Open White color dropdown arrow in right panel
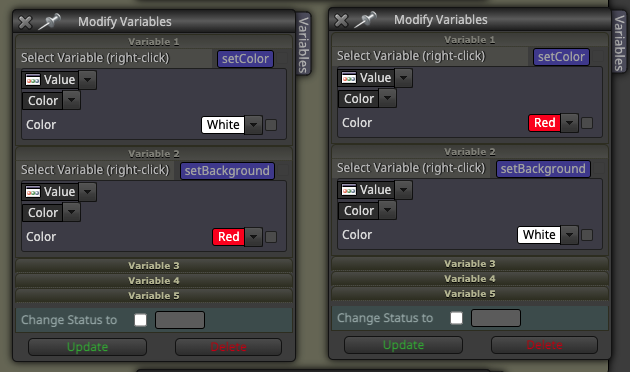 click(569, 235)
